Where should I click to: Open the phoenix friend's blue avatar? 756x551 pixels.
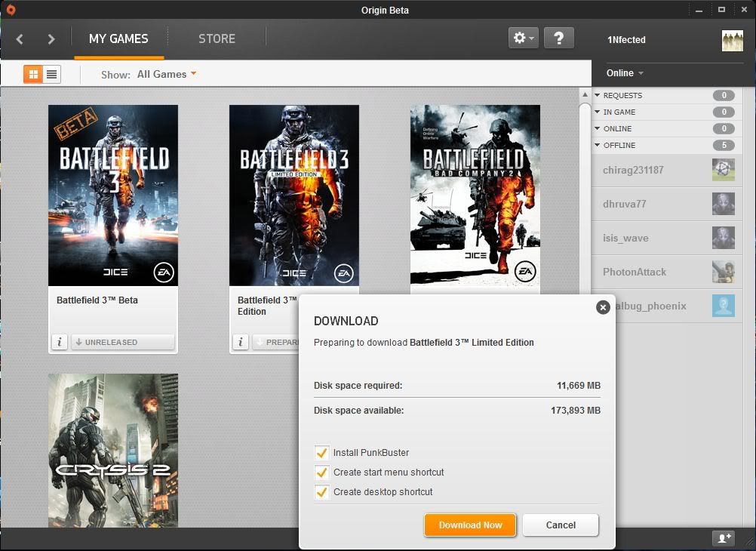point(724,306)
